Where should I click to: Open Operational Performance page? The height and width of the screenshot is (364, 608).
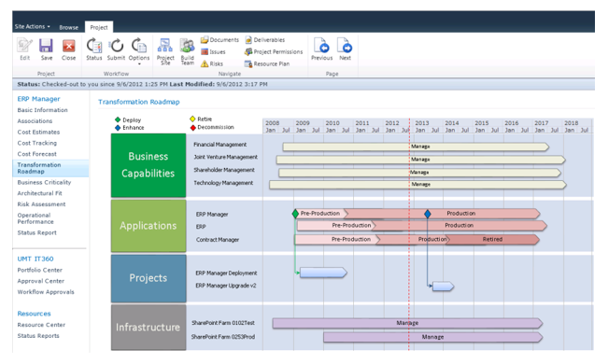point(35,218)
